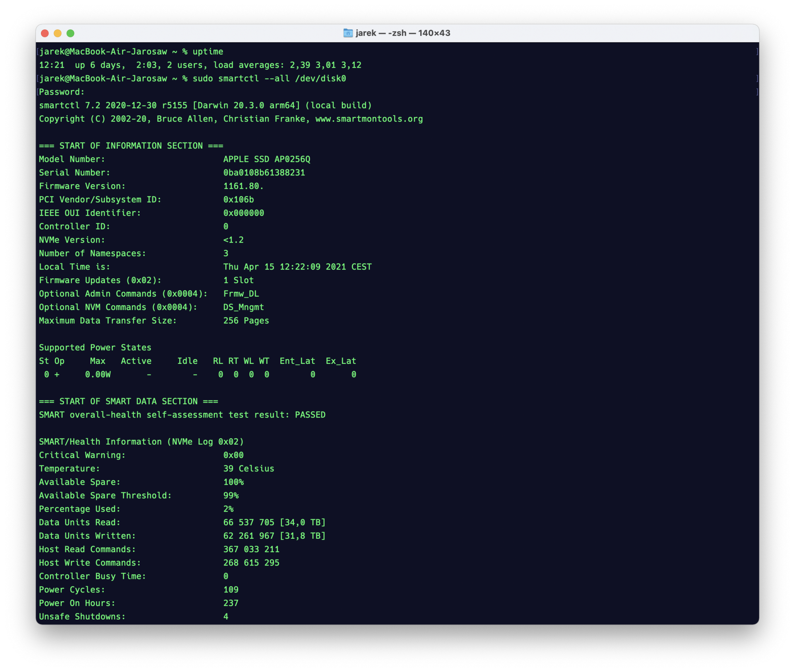Screen dimensions: 795x672
Task: Click the Data Units Written value
Action: pos(274,536)
